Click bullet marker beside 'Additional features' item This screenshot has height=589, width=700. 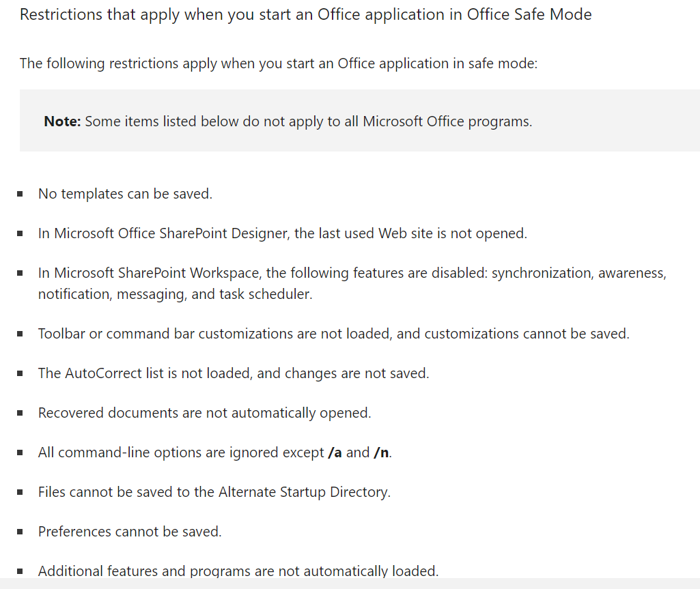[20, 571]
